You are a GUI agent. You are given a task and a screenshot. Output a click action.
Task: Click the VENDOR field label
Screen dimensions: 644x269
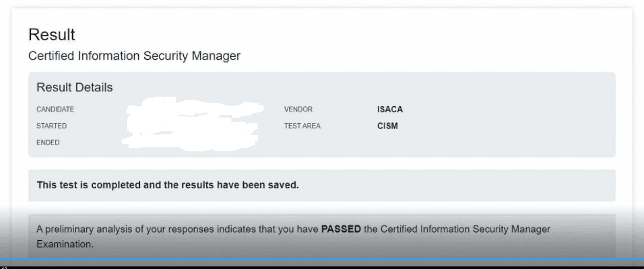298,109
